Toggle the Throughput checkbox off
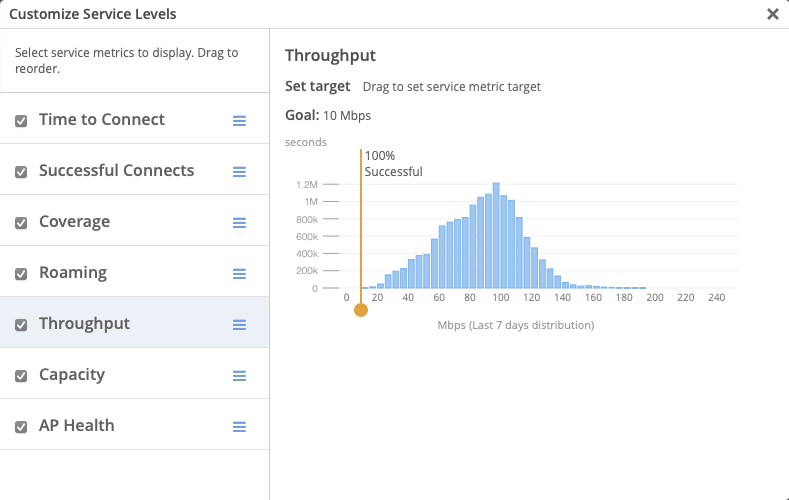 pyautogui.click(x=21, y=325)
